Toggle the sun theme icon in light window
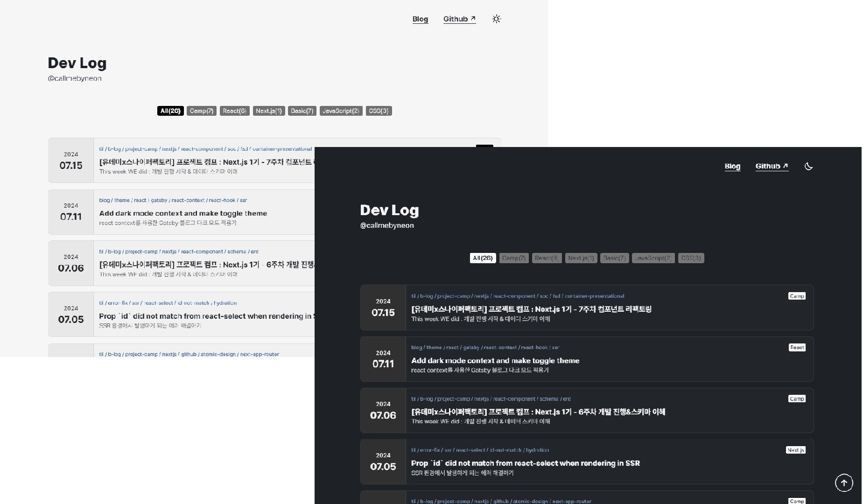Screen dimensions: 863x504 coord(496,19)
